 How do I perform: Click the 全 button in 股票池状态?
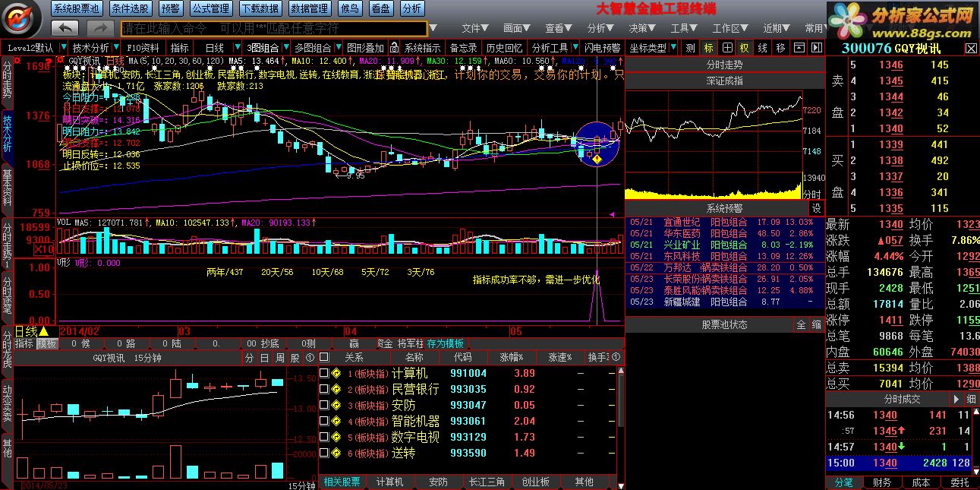pyautogui.click(x=801, y=324)
